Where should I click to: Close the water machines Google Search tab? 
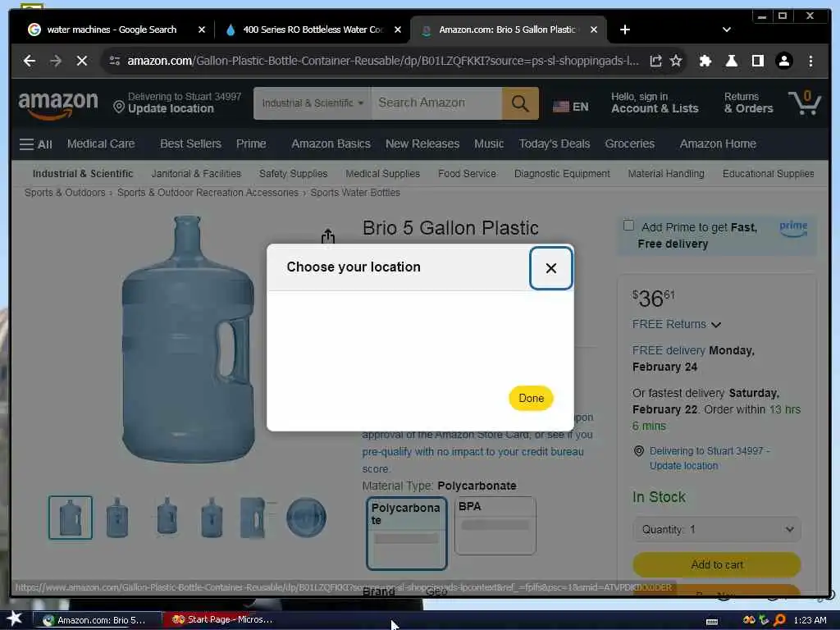tap(202, 30)
